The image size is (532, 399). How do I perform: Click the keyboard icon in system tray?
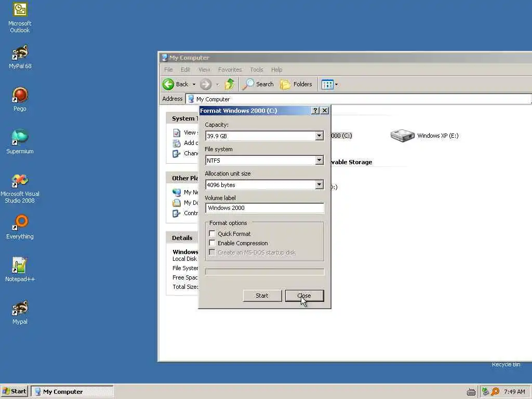click(471, 392)
